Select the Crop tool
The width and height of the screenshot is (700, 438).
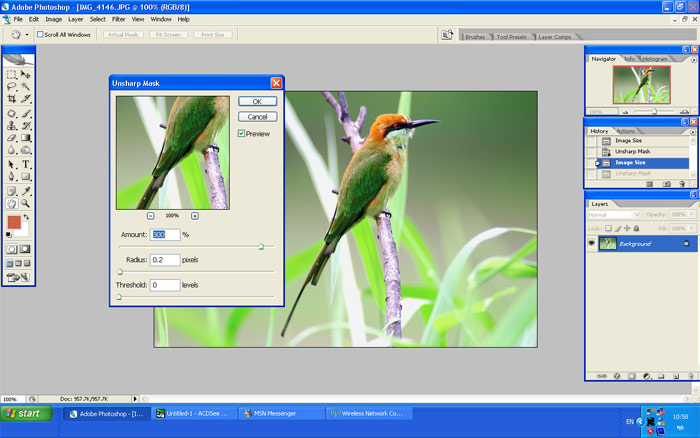pos(12,99)
